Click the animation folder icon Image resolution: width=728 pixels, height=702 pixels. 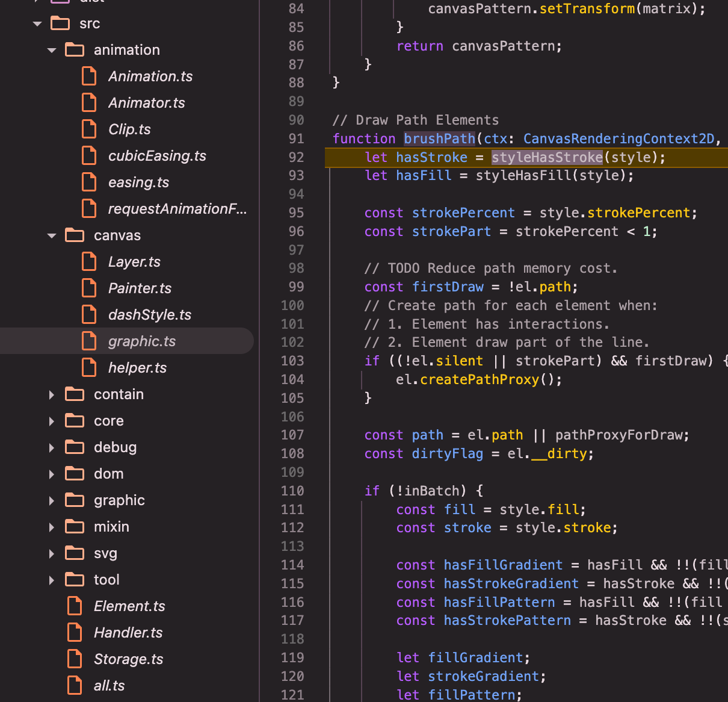(75, 50)
